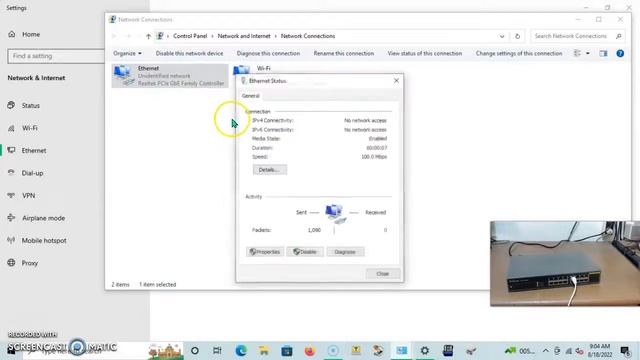Launch Microsoft Edge from taskbar
Viewport: 640px width, 360px height.
tap(241, 351)
